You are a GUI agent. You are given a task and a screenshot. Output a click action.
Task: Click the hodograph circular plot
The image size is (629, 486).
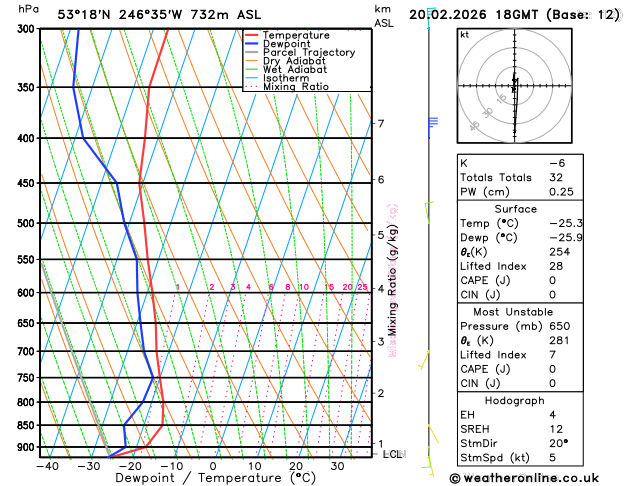point(515,86)
